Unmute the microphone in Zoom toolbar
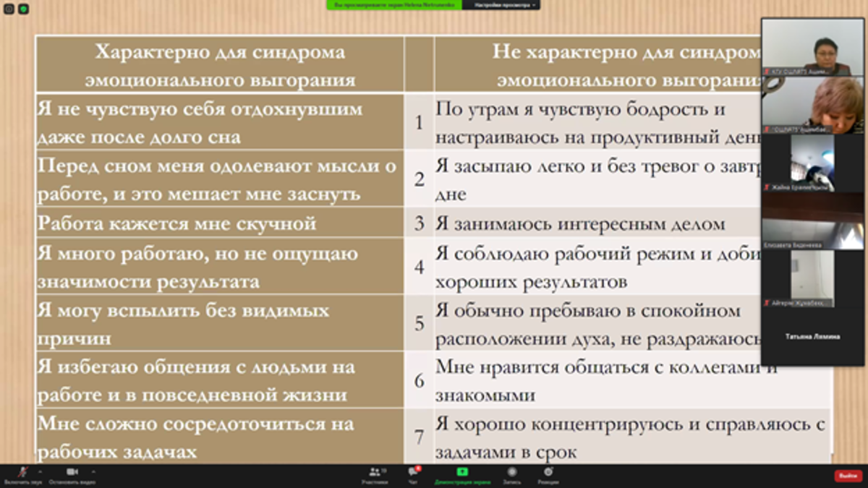Image resolution: width=868 pixels, height=488 pixels. click(22, 473)
